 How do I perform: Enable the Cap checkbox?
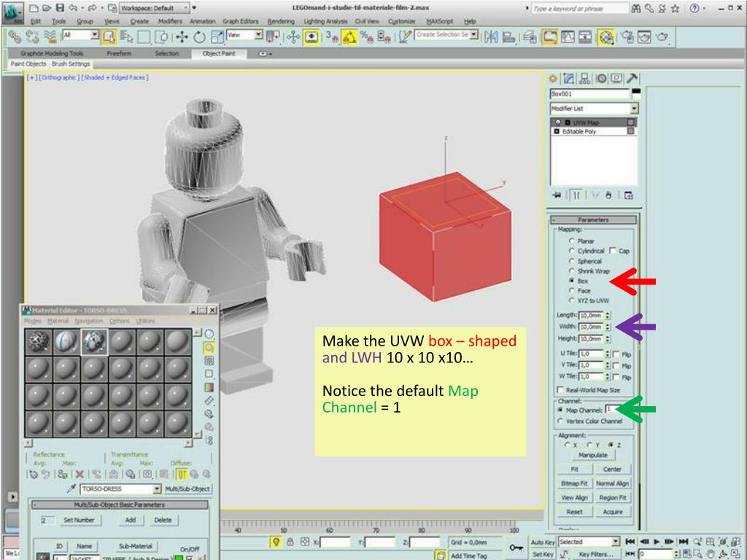(613, 251)
